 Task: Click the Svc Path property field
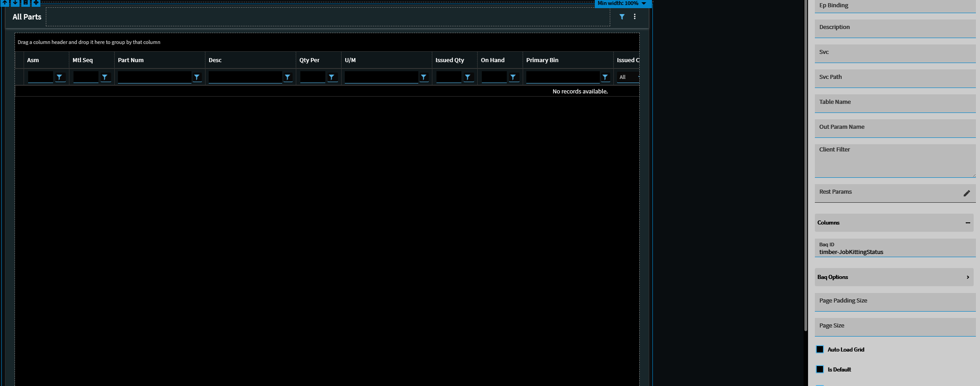coord(895,78)
